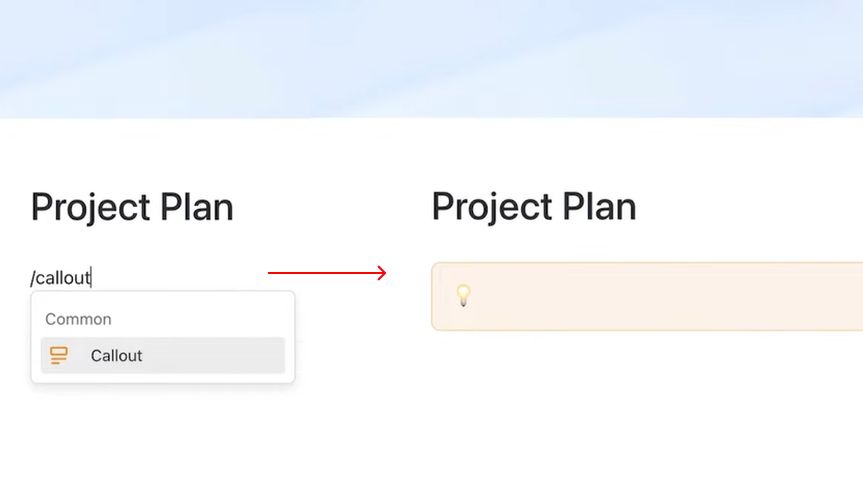This screenshot has height=480, width=863.
Task: Click the orange Callout block icon
Action: (59, 355)
